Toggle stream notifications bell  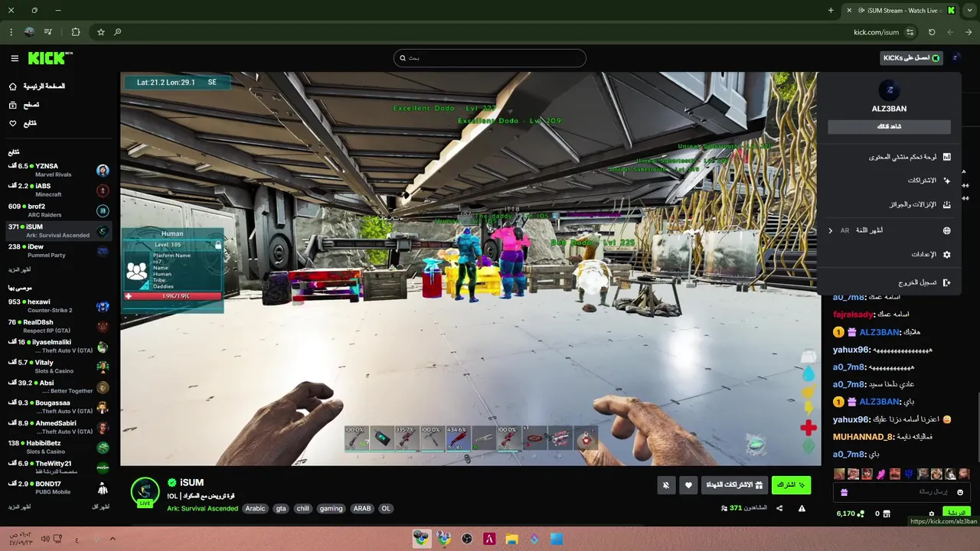(666, 485)
